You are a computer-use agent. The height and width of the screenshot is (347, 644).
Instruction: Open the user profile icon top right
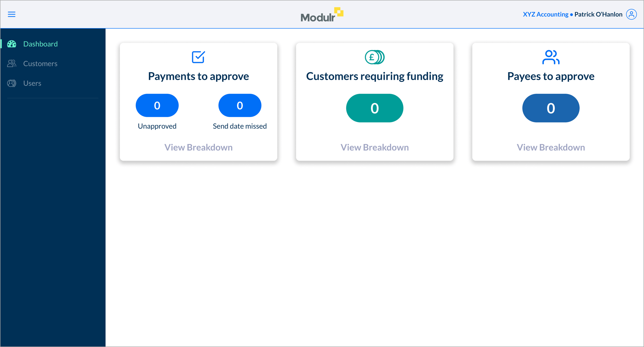click(x=632, y=14)
